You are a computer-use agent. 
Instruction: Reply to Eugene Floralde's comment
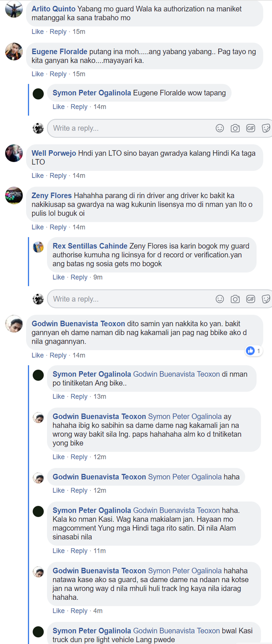pyautogui.click(x=58, y=74)
